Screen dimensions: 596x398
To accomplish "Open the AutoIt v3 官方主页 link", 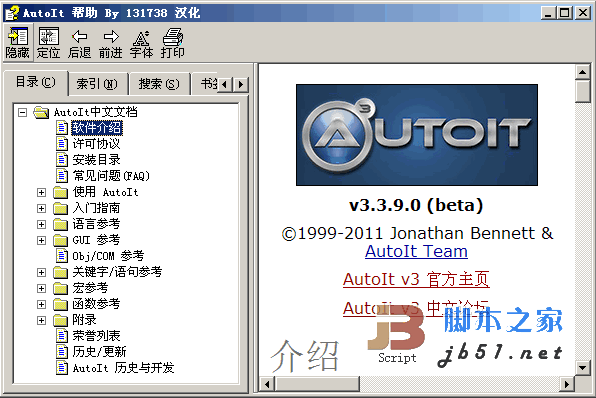I will [416, 279].
